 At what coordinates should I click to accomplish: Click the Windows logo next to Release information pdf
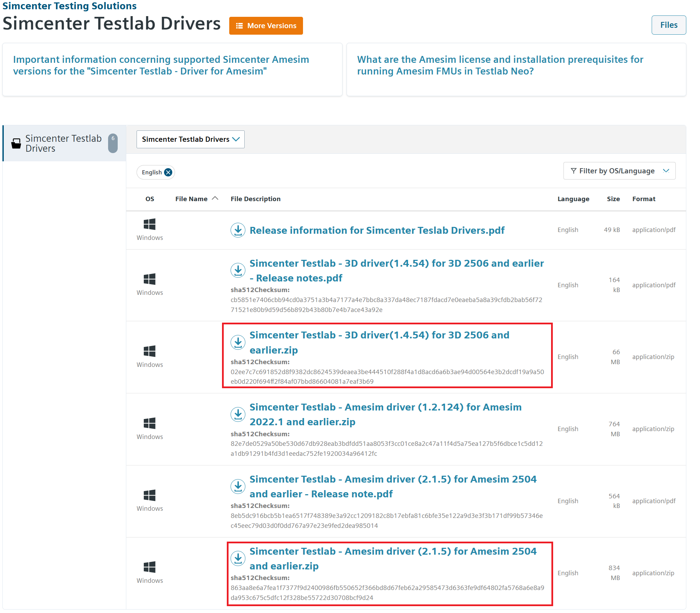pos(150,224)
